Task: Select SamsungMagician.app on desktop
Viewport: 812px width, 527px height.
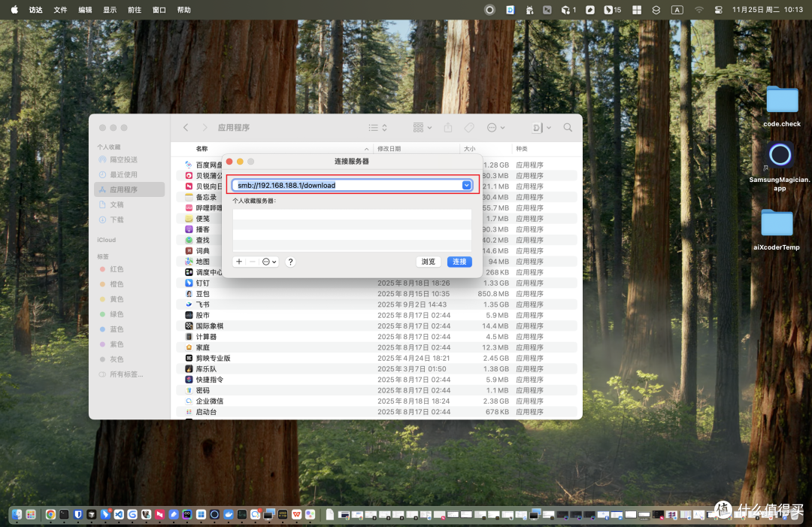Action: 780,166
